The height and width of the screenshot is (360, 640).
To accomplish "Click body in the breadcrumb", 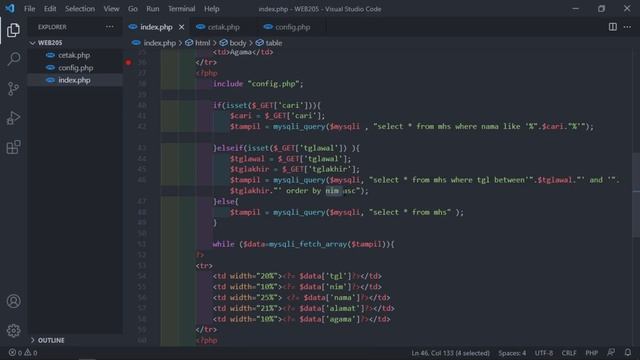I will [238, 43].
